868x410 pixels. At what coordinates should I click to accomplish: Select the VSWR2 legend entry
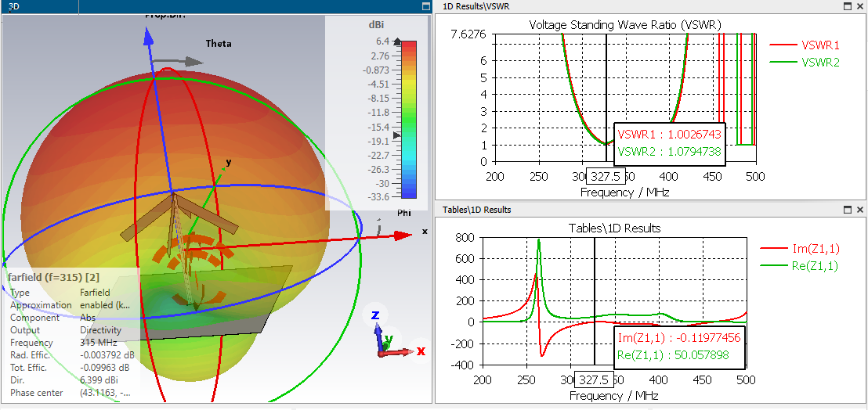coord(805,63)
